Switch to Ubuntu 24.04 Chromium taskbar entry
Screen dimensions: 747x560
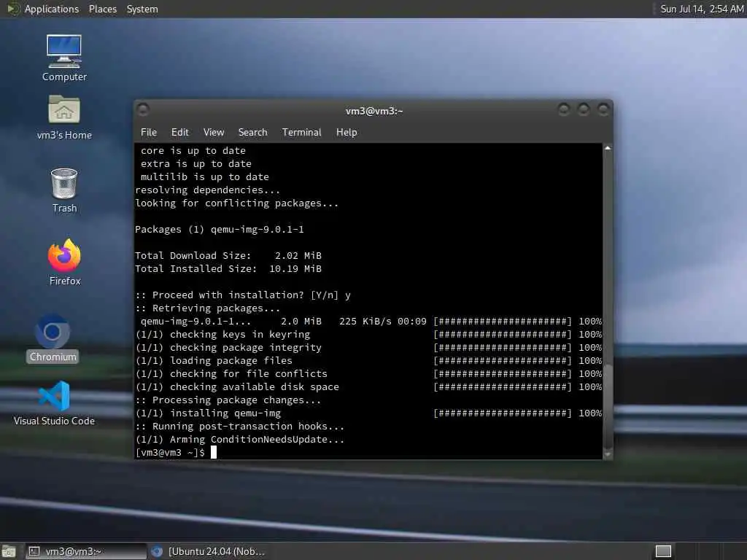[x=208, y=551]
